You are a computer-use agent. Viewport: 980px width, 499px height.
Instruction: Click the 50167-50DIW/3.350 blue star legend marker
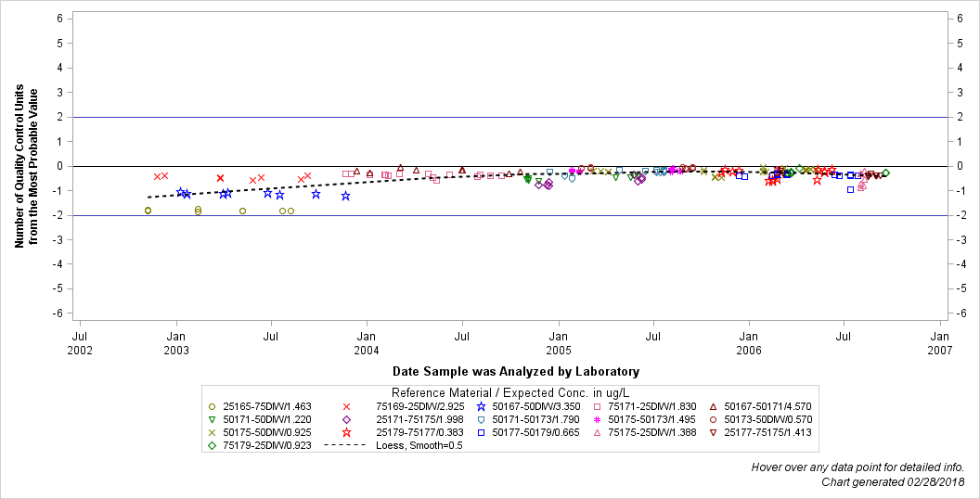(482, 406)
